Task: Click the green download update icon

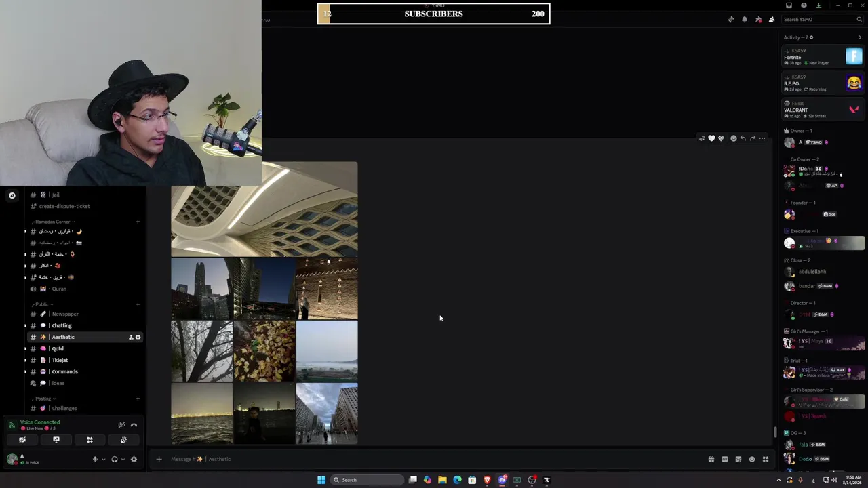Action: (818, 5)
